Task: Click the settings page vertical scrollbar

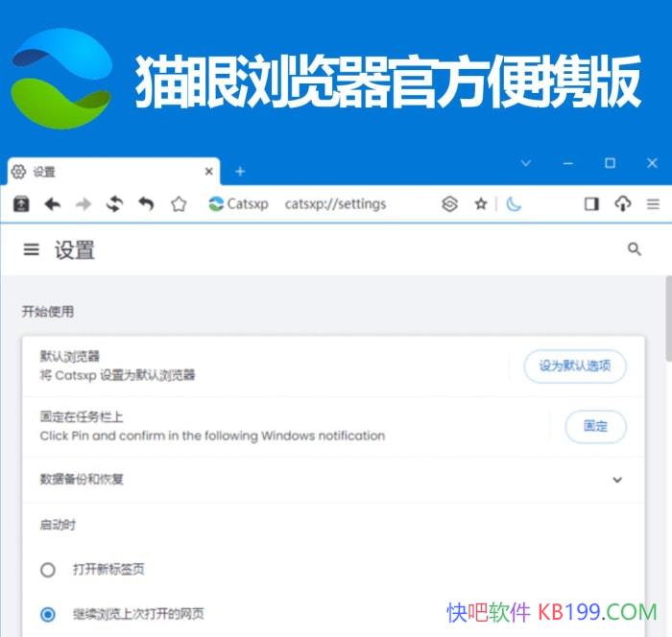Action: point(668,319)
